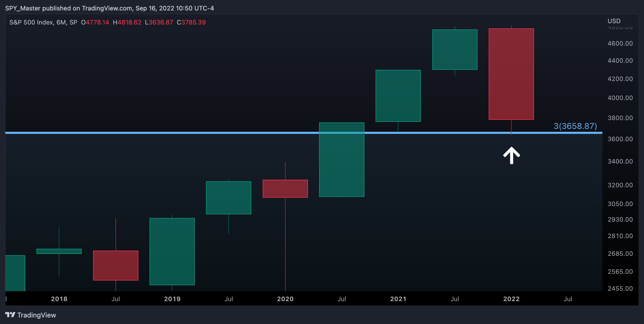The height and width of the screenshot is (324, 644).
Task: Click the close value C3785.39
Action: (191, 22)
